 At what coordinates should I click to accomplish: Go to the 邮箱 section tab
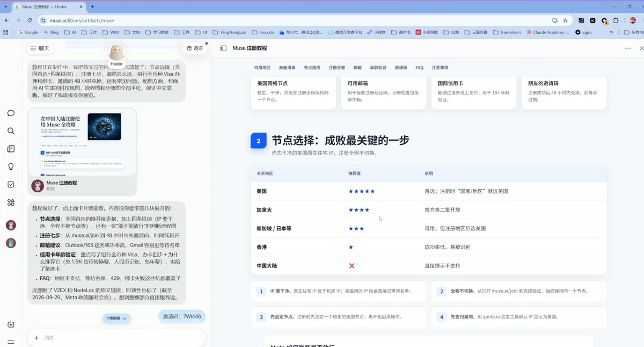[x=357, y=68]
